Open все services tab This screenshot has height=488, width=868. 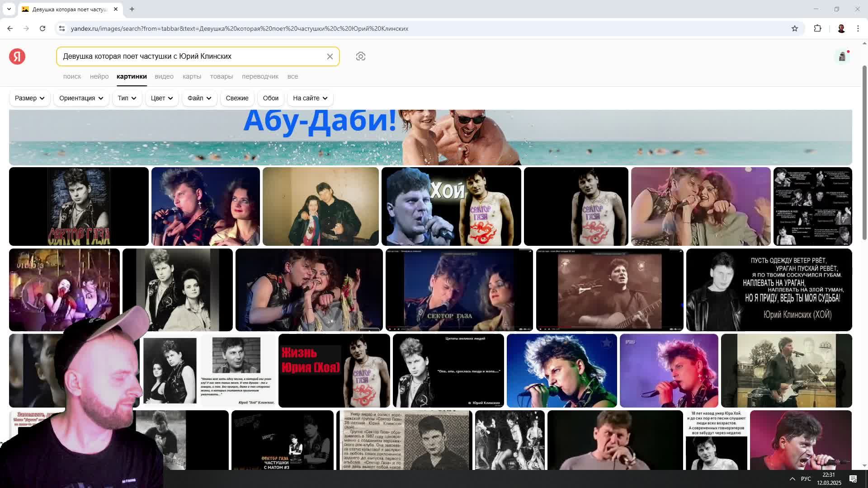292,76
